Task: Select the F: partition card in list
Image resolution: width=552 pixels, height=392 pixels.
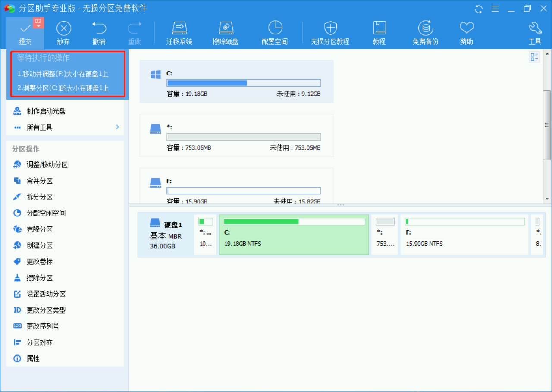Action: pyautogui.click(x=236, y=185)
